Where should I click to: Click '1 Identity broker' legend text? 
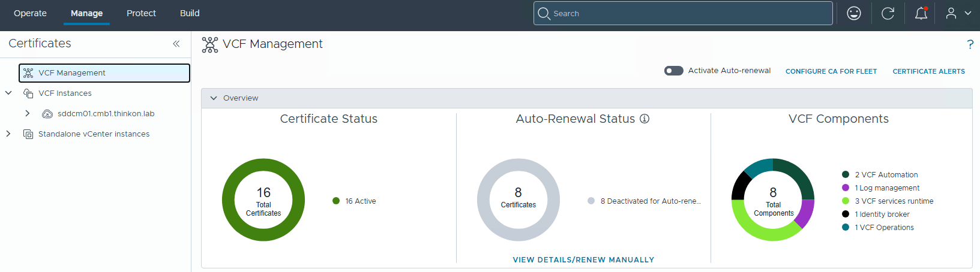coord(882,214)
